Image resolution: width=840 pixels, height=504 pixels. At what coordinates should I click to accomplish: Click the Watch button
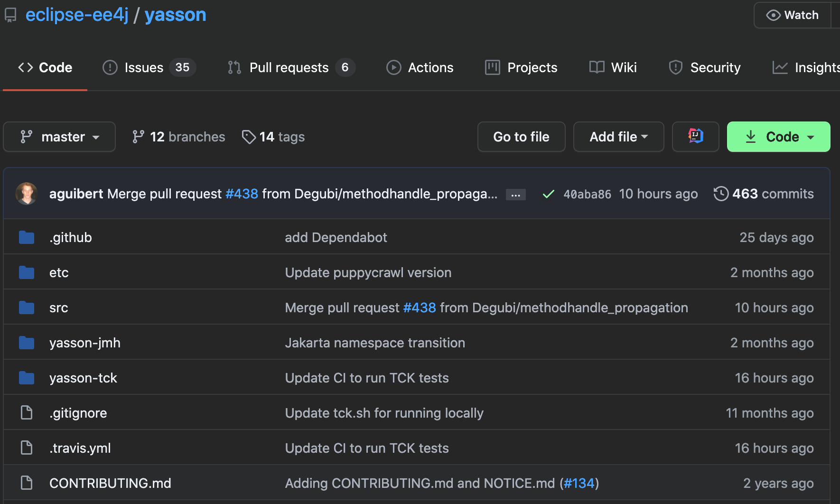(x=793, y=15)
